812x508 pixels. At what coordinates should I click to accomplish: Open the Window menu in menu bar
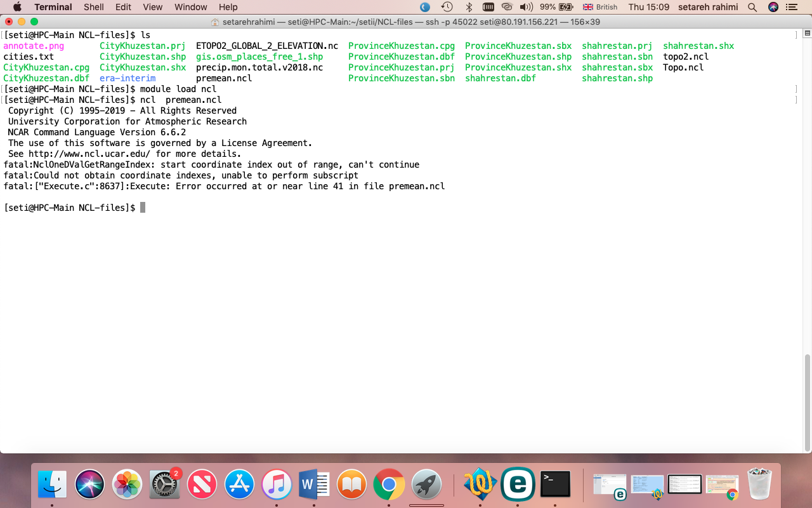[190, 7]
